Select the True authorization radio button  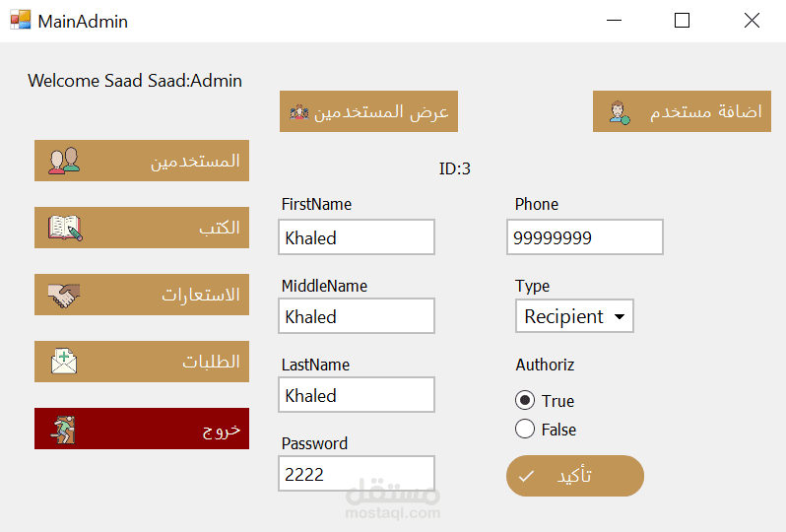(525, 401)
